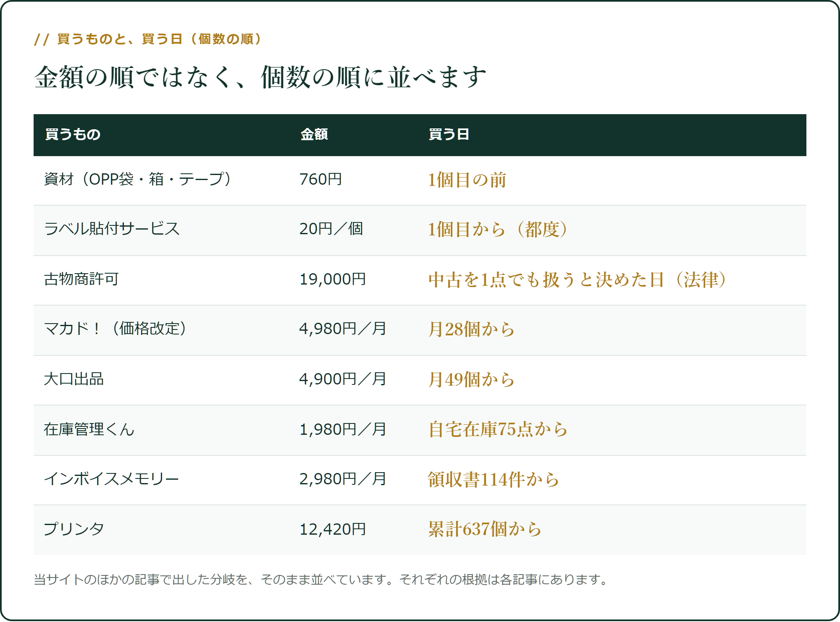Click the 金額 column header
The width and height of the screenshot is (840, 622).
314,134
